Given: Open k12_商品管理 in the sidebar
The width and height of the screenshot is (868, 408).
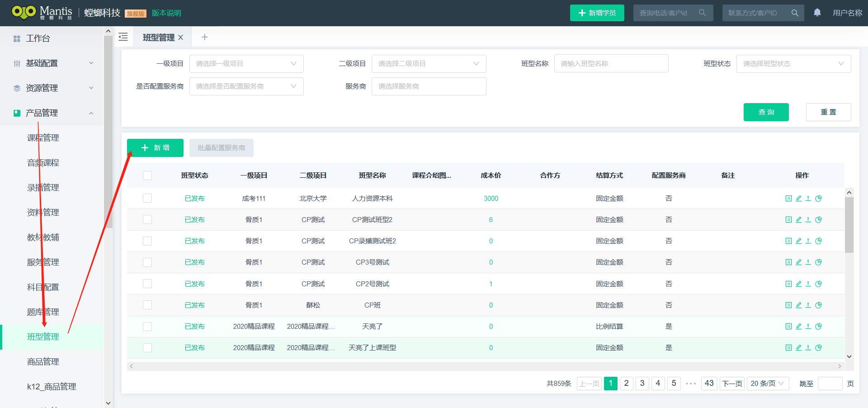Looking at the screenshot, I should pos(52,387).
